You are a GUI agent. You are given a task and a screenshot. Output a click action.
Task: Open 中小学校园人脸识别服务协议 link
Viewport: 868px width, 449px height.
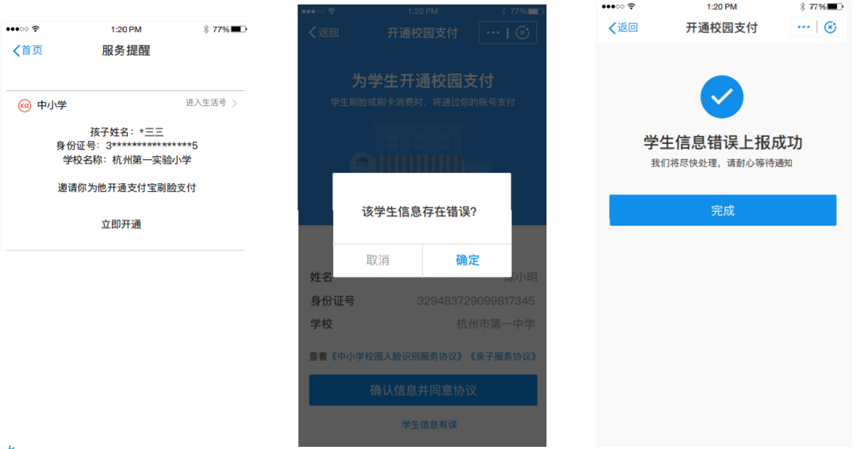pos(397,357)
